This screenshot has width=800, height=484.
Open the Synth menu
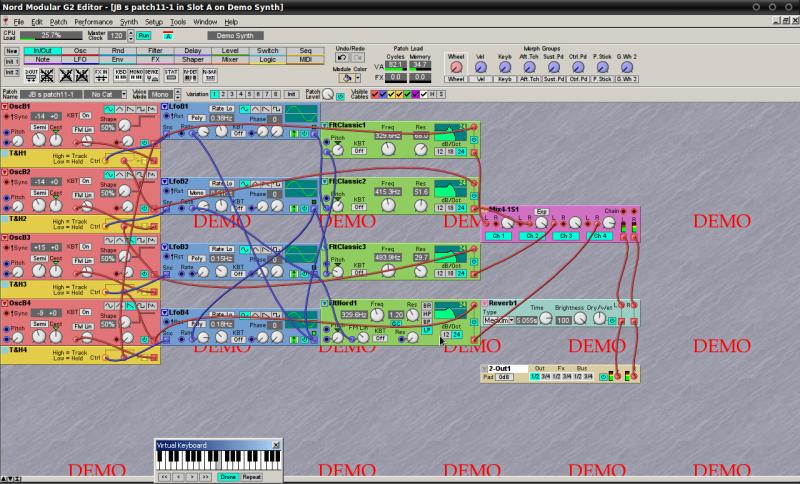(129, 22)
